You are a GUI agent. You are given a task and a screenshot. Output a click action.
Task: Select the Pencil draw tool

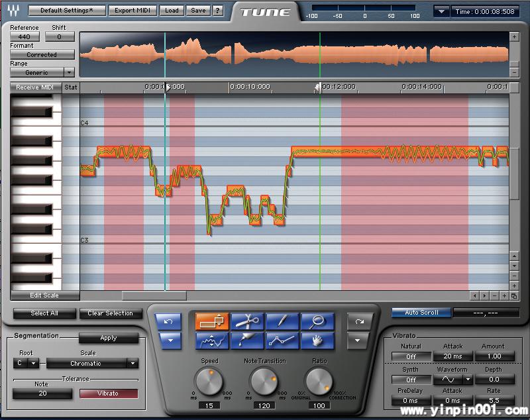(x=282, y=321)
